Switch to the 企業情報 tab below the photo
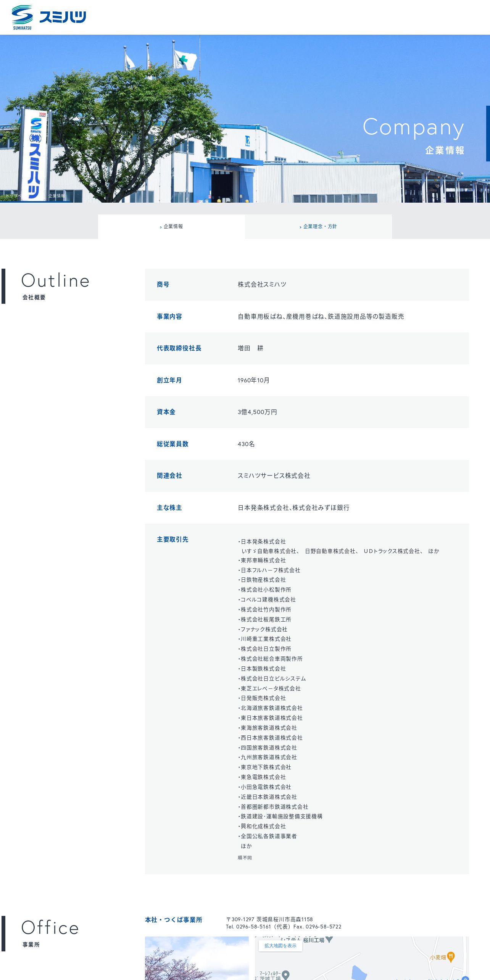 pyautogui.click(x=171, y=227)
